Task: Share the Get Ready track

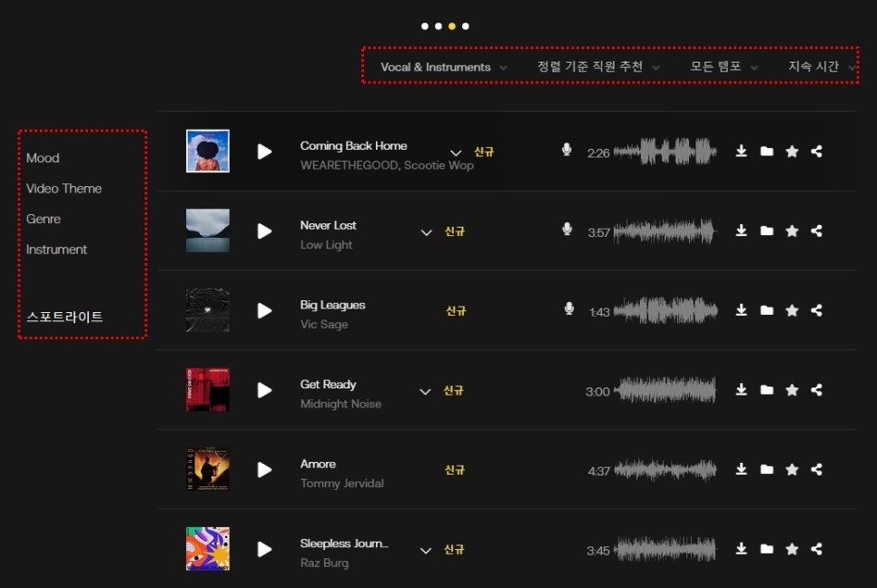Action: point(816,390)
